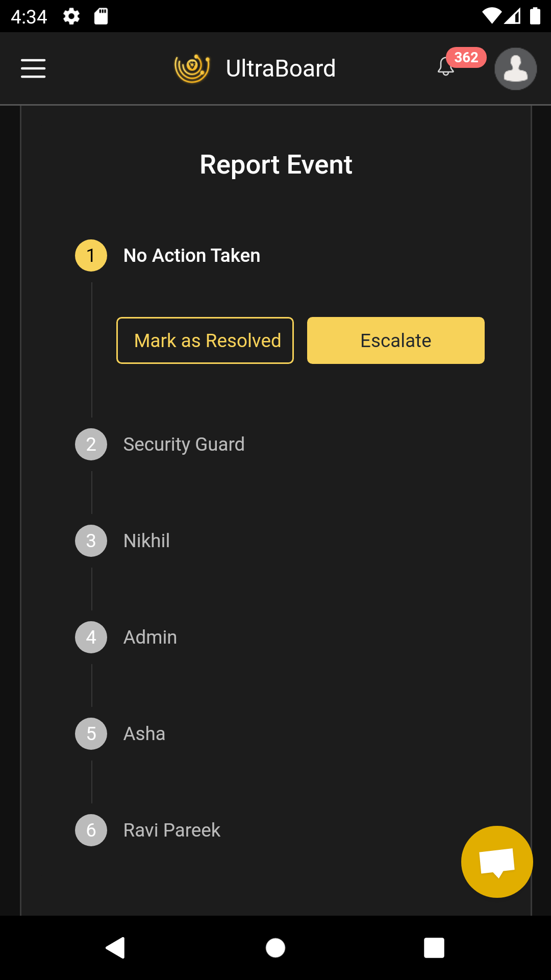Select step 1 circle No Action Taken

91,256
